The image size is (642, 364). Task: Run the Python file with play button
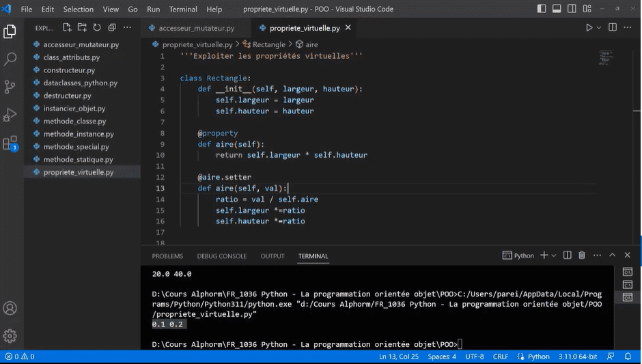click(x=589, y=27)
